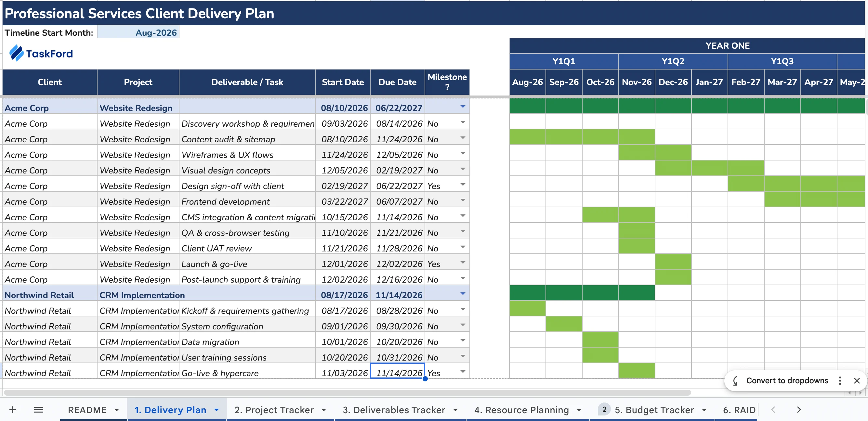Select the Client UAT review cell
Image resolution: width=868 pixels, height=421 pixels.
point(247,247)
